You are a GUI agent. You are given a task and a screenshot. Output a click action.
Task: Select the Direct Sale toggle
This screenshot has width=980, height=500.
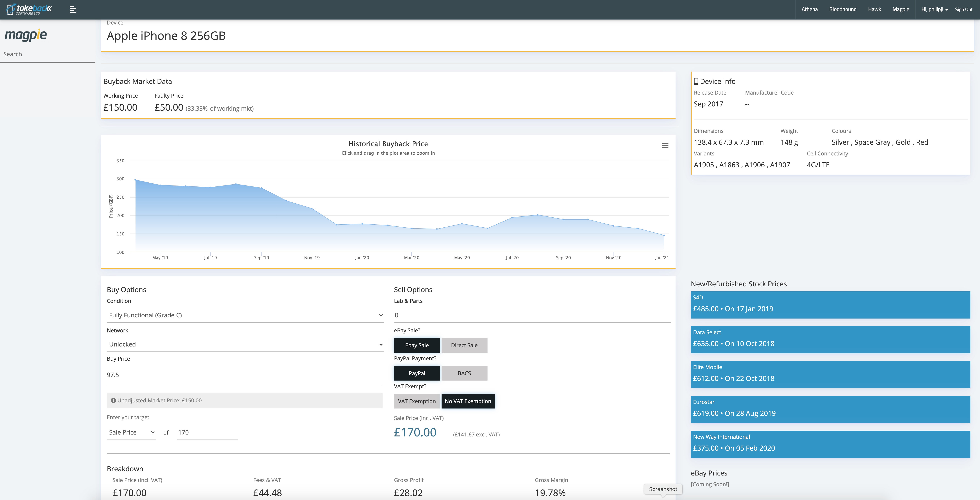click(x=464, y=345)
